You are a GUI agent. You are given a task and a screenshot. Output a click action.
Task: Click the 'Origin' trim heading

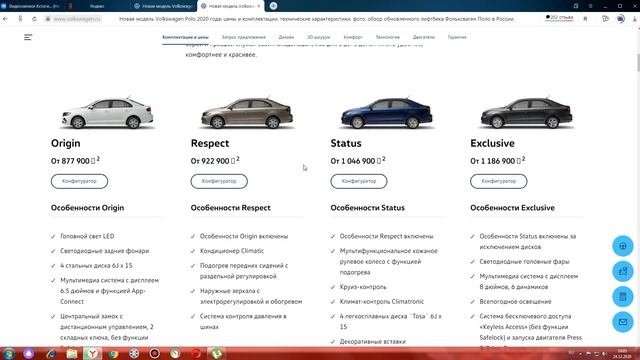[x=66, y=143]
